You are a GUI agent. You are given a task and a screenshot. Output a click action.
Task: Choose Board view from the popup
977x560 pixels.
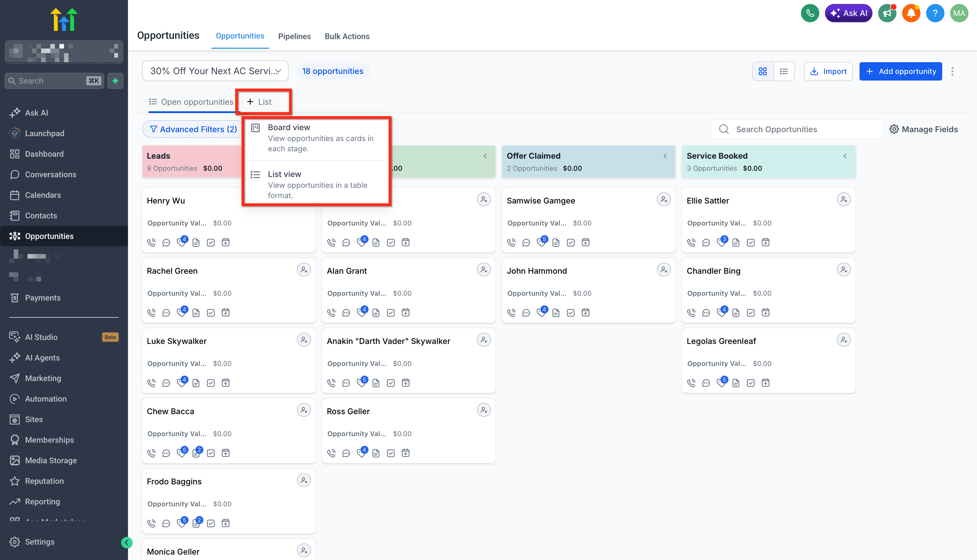click(317, 138)
